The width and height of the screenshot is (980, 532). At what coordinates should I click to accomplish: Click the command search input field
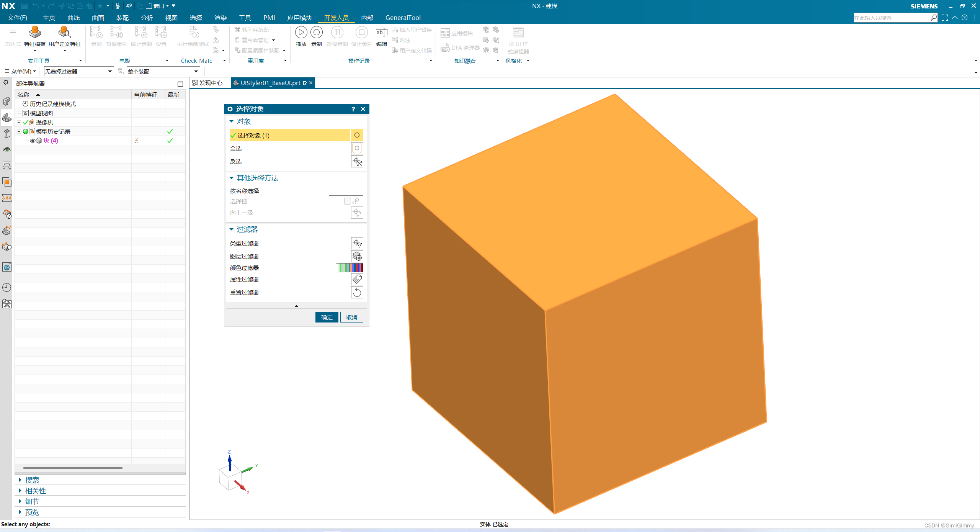[892, 18]
